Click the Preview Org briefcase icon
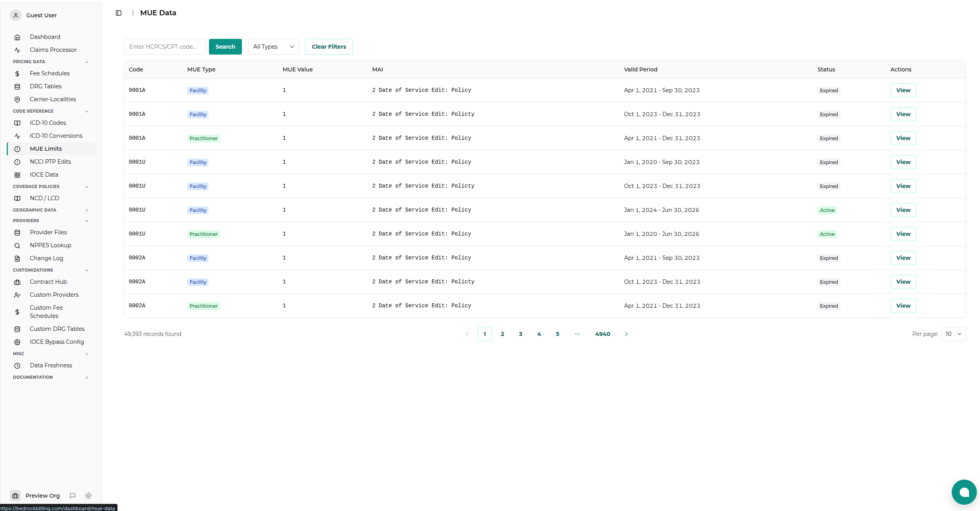Image resolution: width=980 pixels, height=511 pixels. [15, 496]
